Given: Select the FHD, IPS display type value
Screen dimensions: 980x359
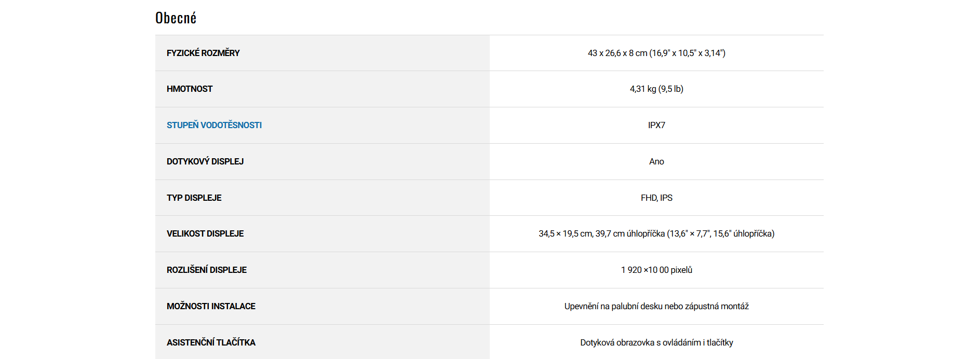Looking at the screenshot, I should tap(656, 198).
